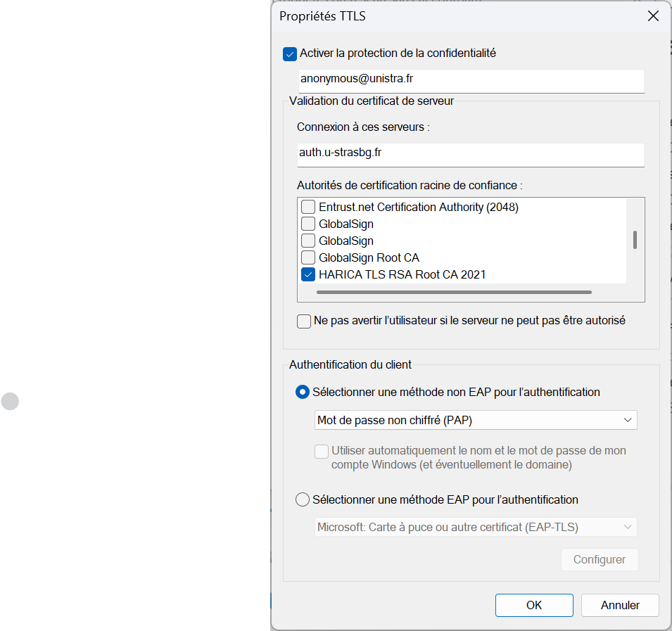Viewport: 672px width, 631px height.
Task: Click the certificate list horizontal scrollbar
Action: (454, 292)
